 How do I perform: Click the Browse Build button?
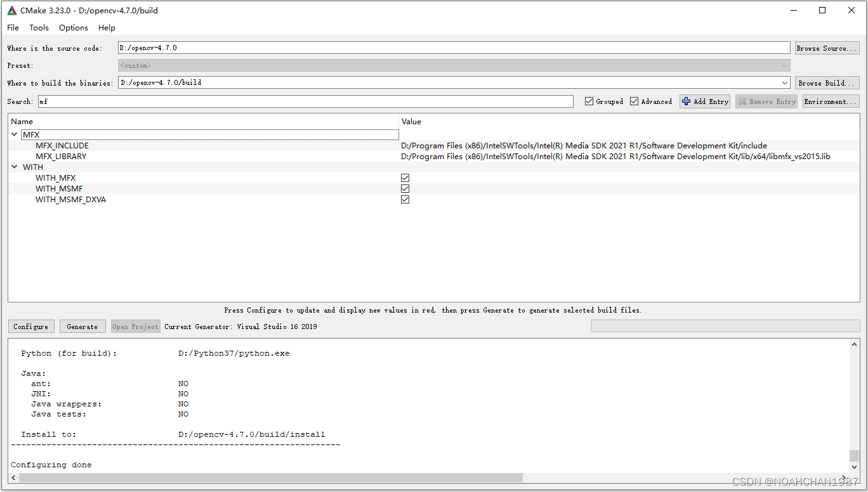coord(827,83)
